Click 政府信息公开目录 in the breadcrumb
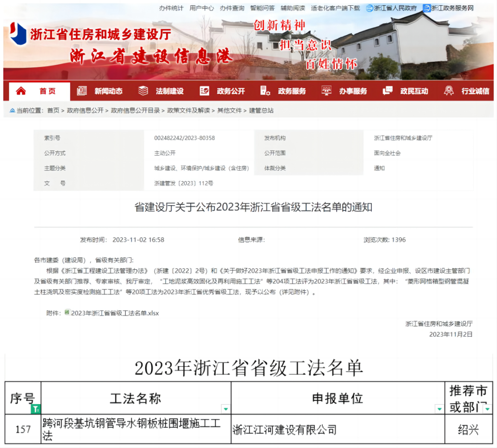 coord(135,110)
